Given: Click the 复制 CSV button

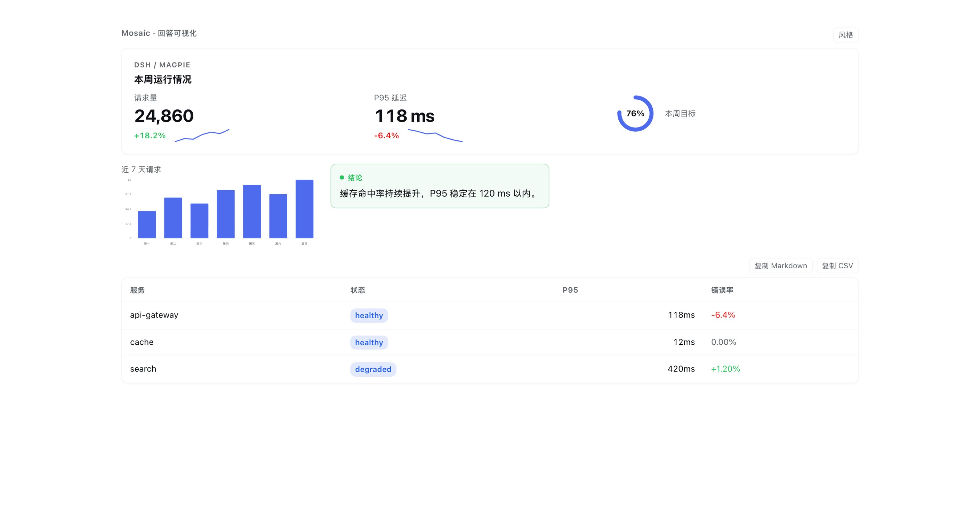Looking at the screenshot, I should coord(837,266).
